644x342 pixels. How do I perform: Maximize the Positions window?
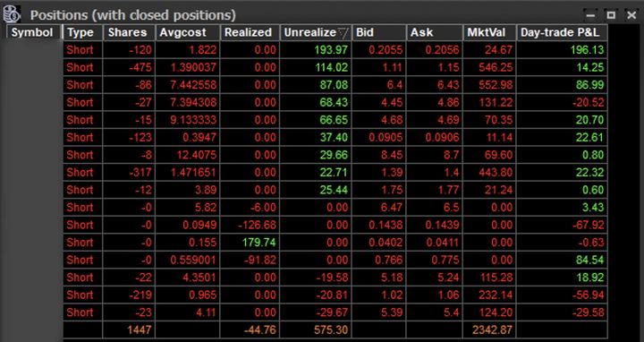611,15
